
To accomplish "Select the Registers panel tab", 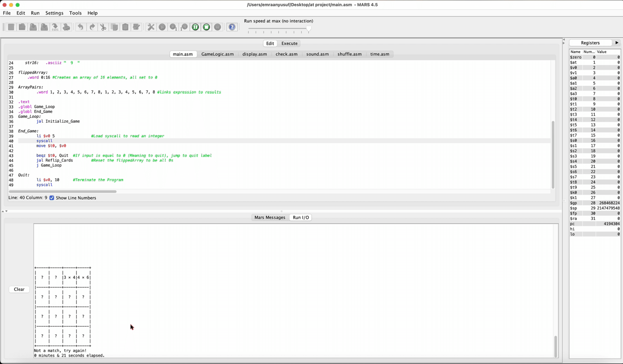I will point(590,43).
